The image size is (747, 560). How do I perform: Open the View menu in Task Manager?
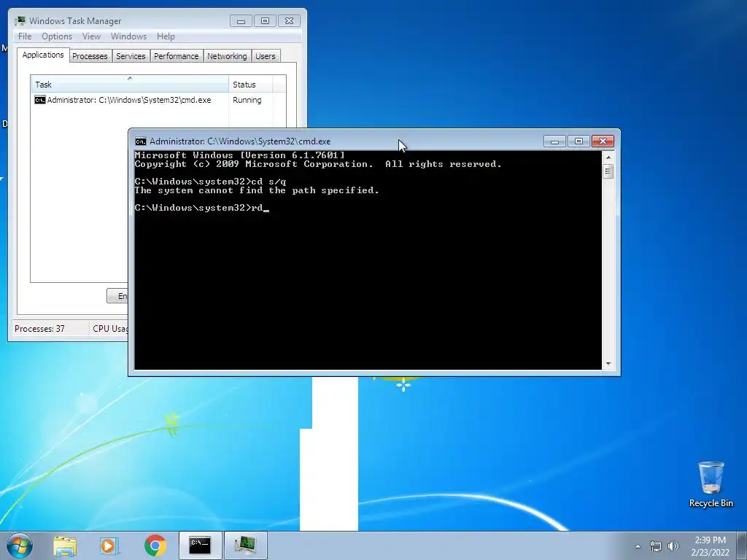91,36
